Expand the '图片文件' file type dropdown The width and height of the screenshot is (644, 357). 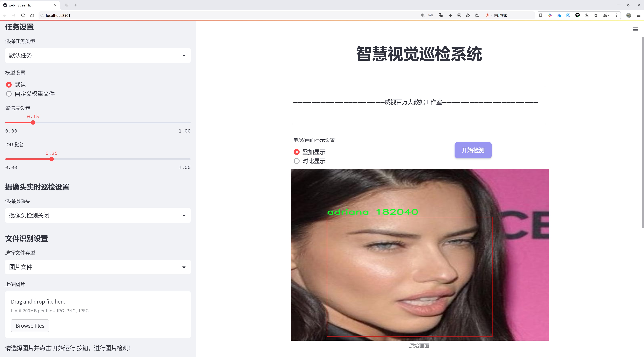[x=98, y=267]
